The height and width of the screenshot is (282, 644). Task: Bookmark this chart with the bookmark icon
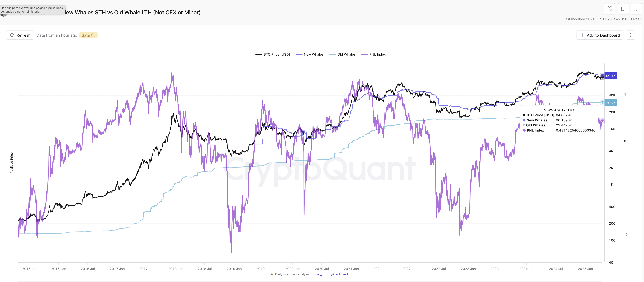[x=623, y=9]
